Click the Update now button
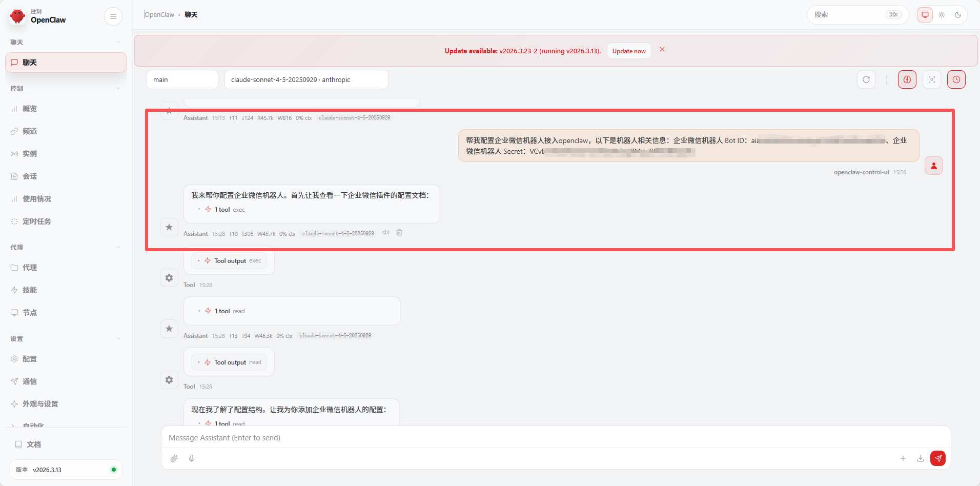The image size is (980, 486). point(629,51)
